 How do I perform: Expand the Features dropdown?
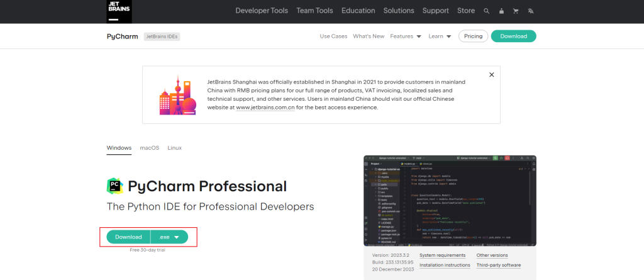(406, 36)
